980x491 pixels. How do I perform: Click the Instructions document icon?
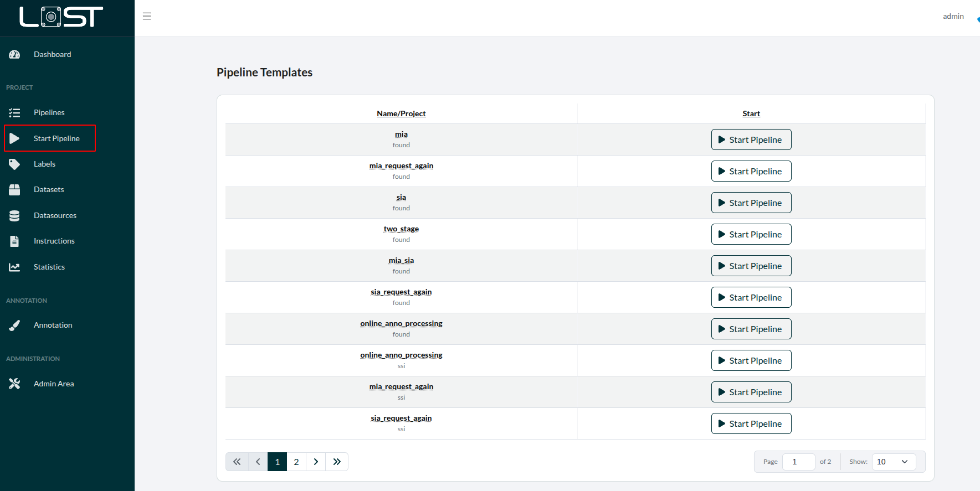coord(14,241)
